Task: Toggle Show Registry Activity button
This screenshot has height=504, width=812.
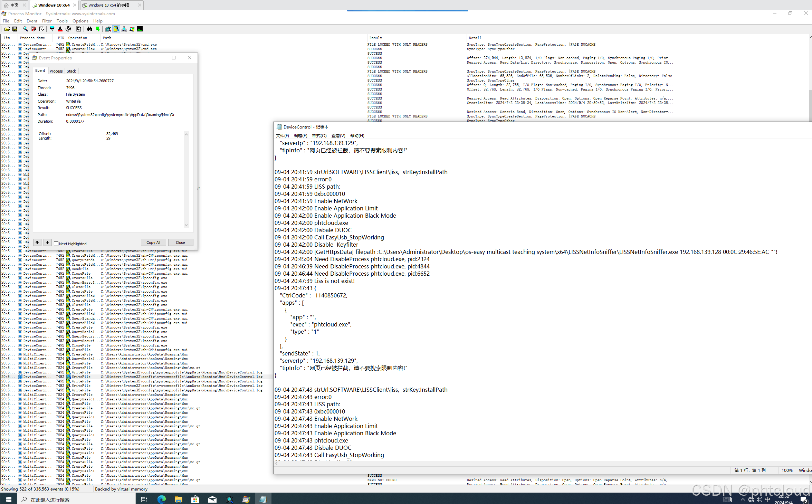Action: [108, 29]
